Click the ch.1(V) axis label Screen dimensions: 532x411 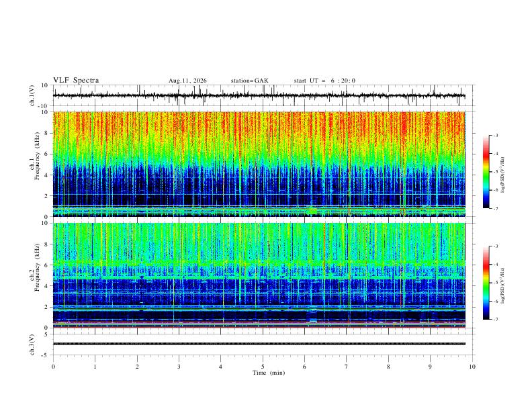tap(32, 95)
